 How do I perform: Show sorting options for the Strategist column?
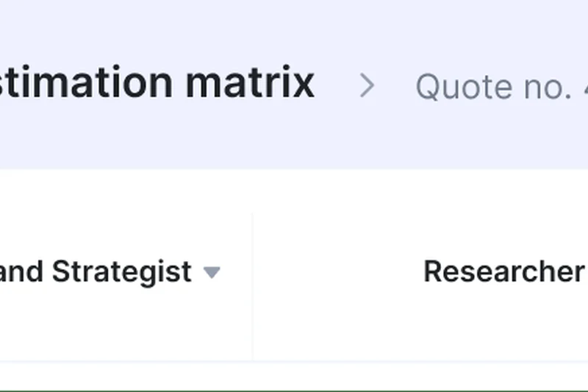212,273
